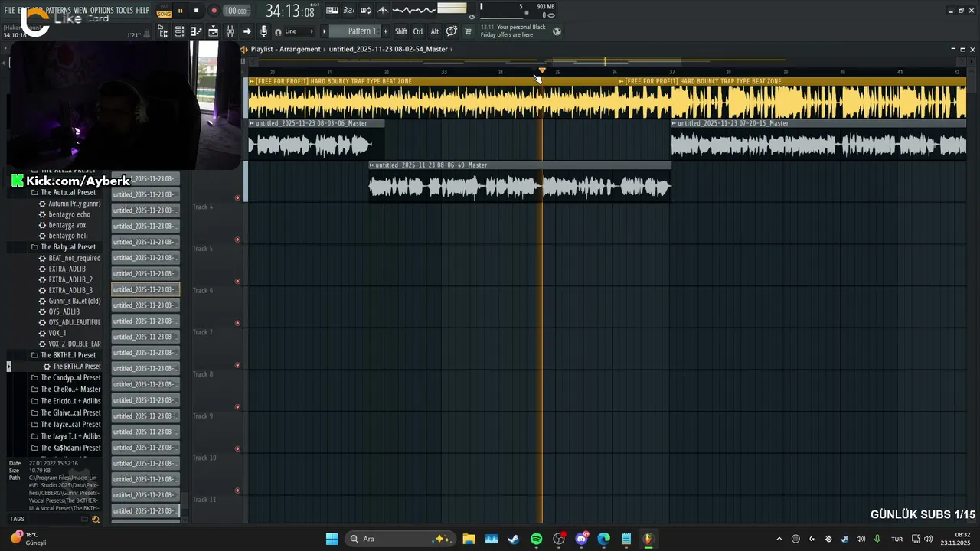Open the TOOLS menu
980x551 pixels.
124,10
